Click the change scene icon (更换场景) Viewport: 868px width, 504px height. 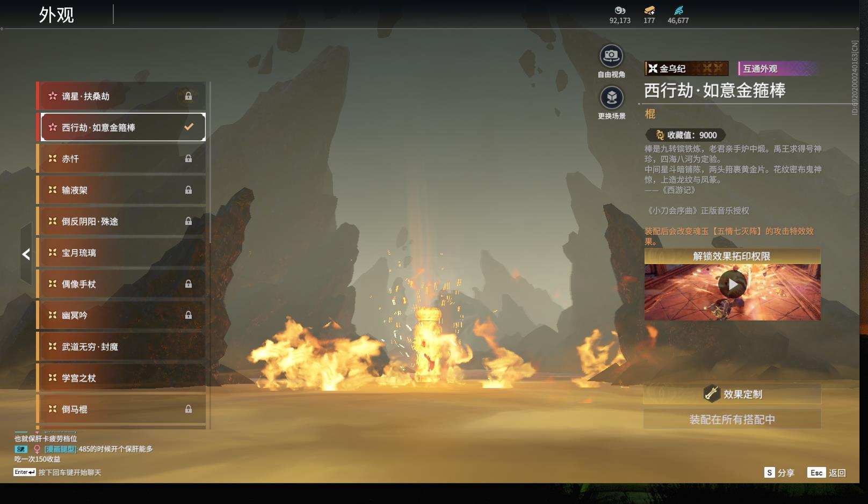pyautogui.click(x=611, y=98)
